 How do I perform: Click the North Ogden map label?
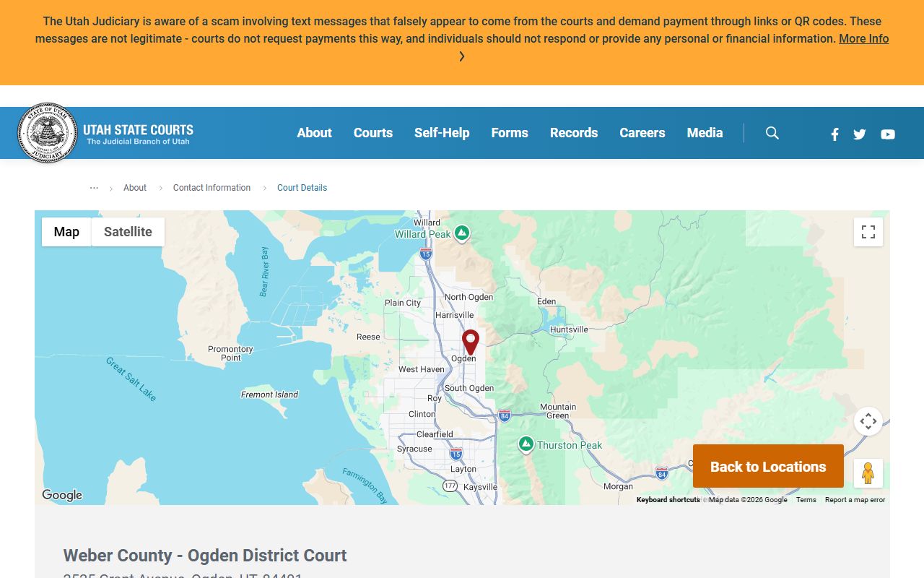(x=468, y=297)
